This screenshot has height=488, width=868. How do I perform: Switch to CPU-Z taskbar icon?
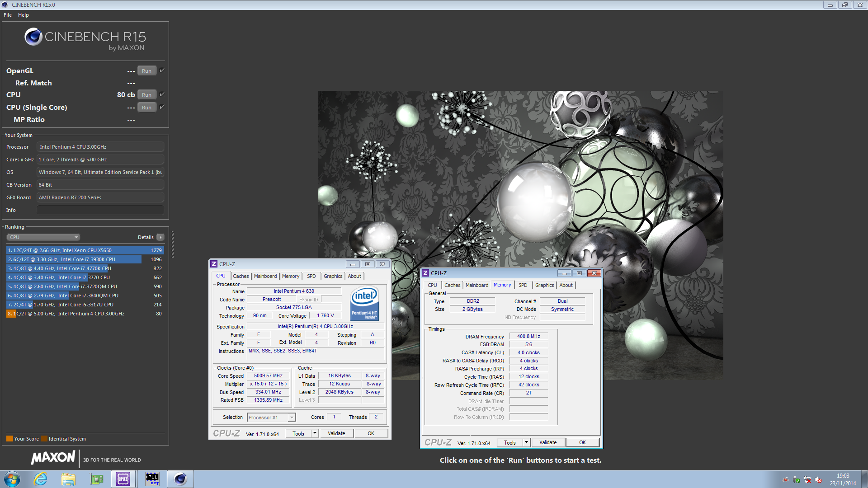click(x=123, y=479)
